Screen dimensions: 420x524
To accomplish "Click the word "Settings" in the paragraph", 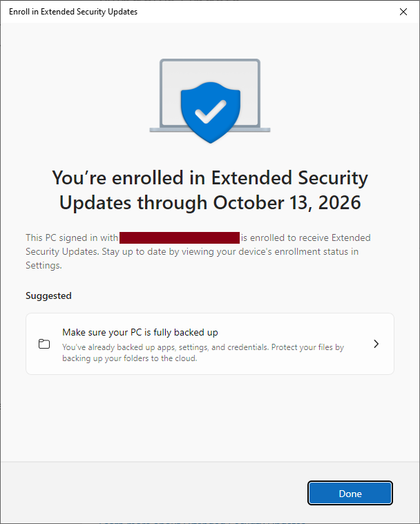I will 42,265.
